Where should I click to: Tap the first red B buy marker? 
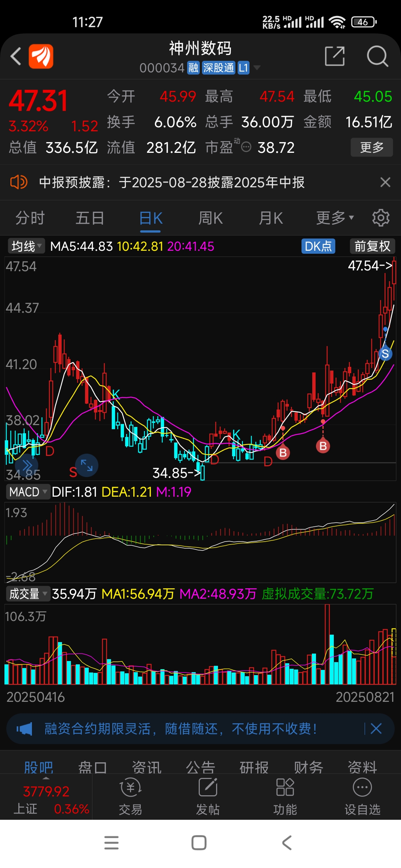click(283, 453)
